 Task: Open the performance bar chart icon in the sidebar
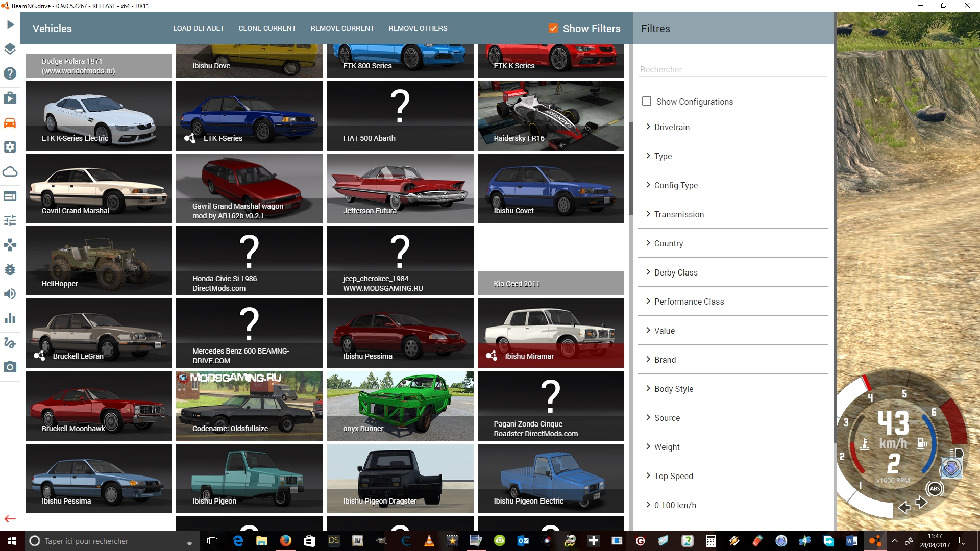coord(10,318)
